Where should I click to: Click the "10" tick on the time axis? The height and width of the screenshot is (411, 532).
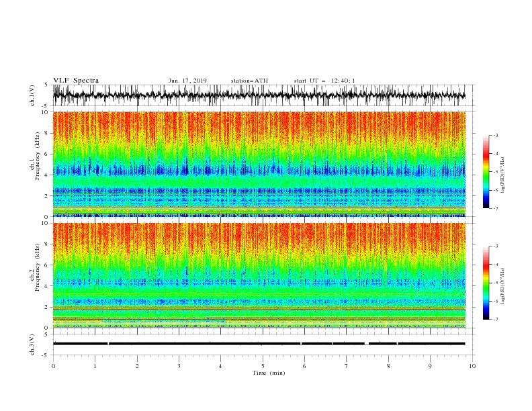pos(472,366)
